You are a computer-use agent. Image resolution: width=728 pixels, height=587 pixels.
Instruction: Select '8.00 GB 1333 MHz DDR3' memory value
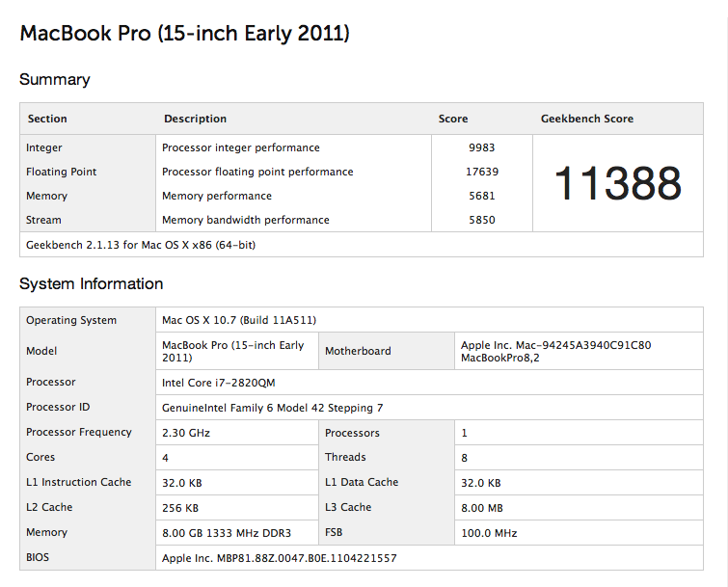coord(227,533)
